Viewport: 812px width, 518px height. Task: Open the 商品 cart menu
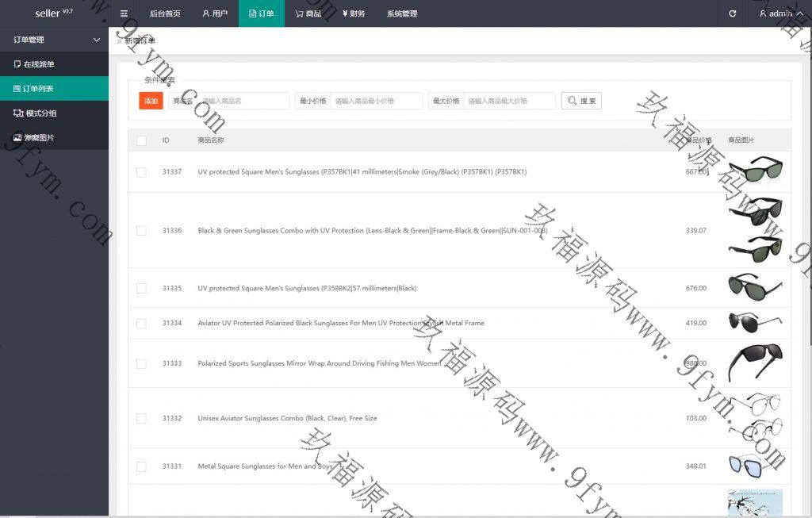tap(308, 13)
